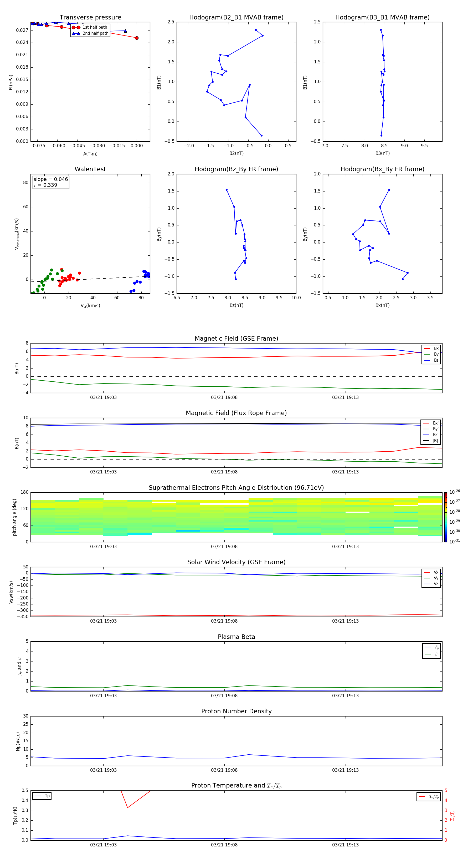
Task: Click '03/21 19:03' under Plasma Beta plot
Action: [103, 695]
